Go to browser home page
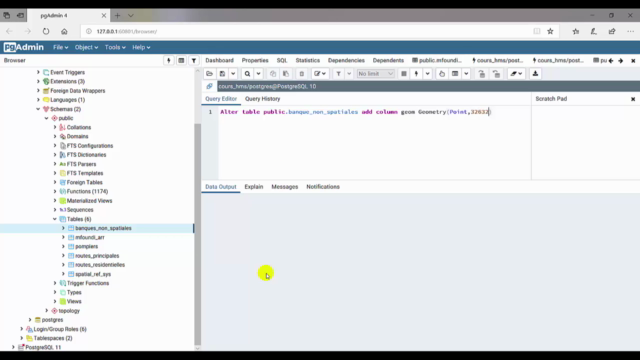 [x=64, y=31]
